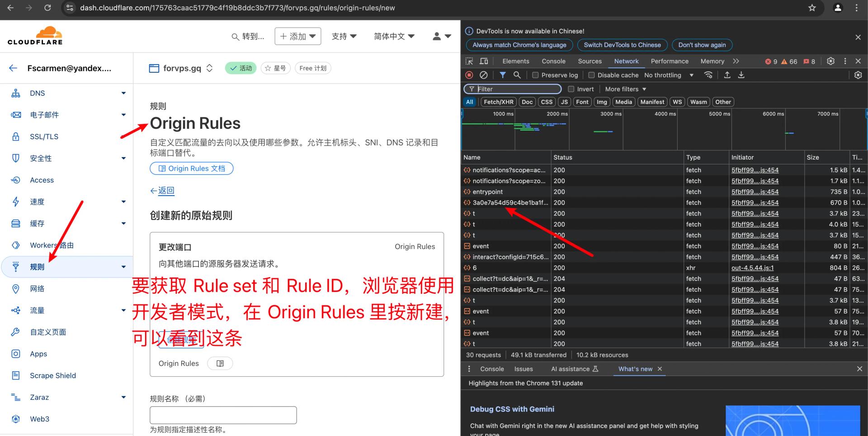Open the More filters dropdown
Image resolution: width=868 pixels, height=436 pixels.
tap(626, 89)
